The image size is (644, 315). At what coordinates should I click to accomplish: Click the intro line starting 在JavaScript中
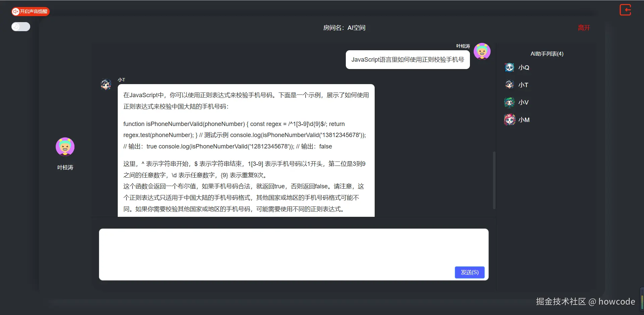(x=246, y=101)
